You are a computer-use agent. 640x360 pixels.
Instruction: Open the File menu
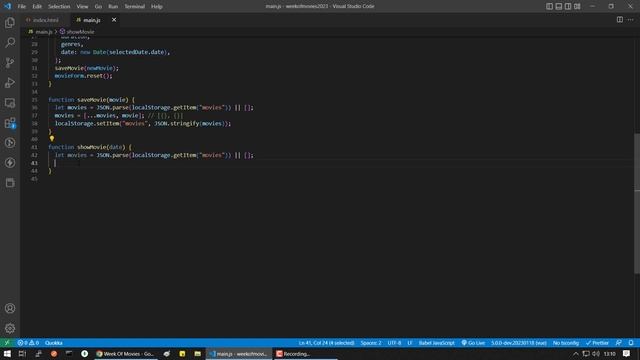[22, 7]
